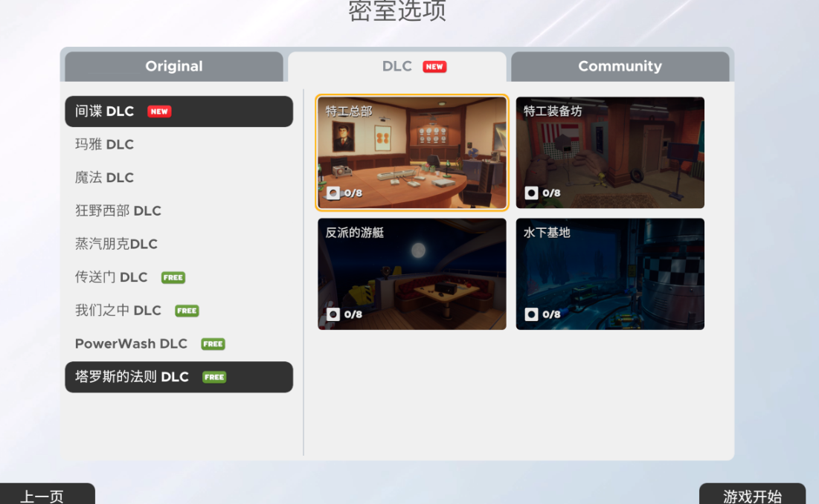Switch to the Original tab
Screen dimensions: 819x504
click(x=174, y=66)
